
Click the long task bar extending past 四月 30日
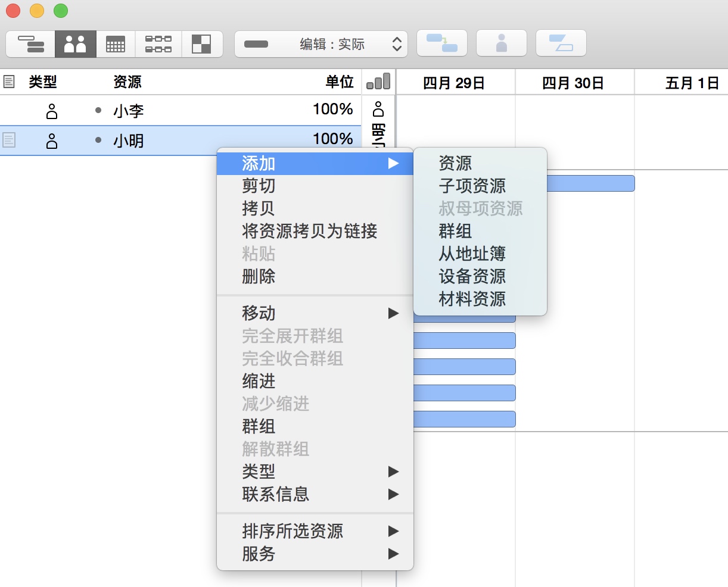[x=590, y=183]
